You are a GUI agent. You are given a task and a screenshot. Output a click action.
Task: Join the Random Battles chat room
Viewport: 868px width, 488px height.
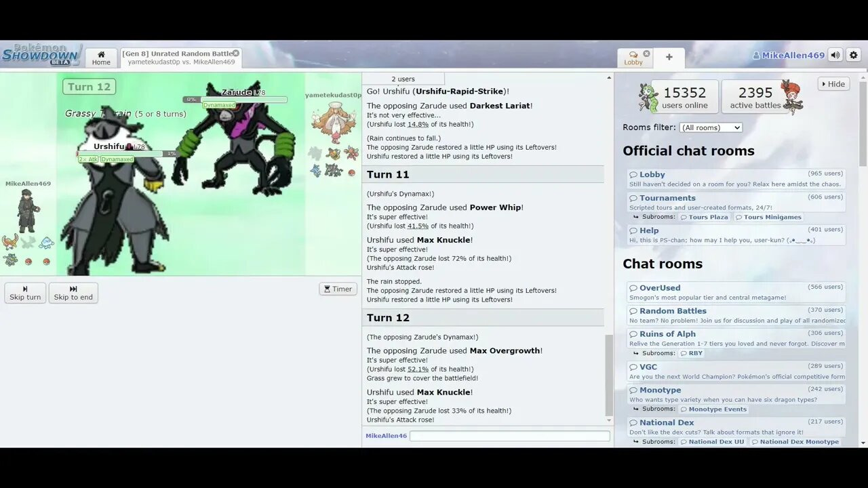tap(736, 315)
